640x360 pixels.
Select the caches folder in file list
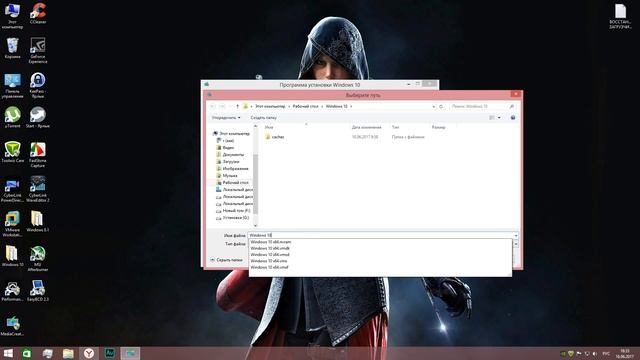[x=274, y=137]
